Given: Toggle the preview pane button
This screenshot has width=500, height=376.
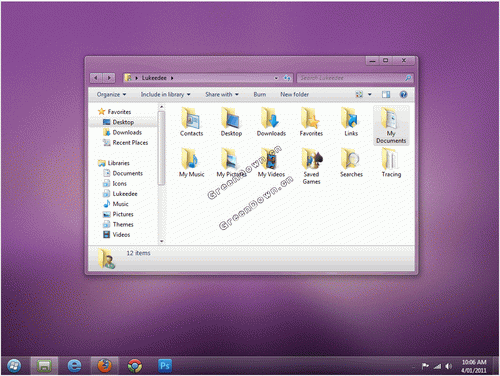Looking at the screenshot, I should pyautogui.click(x=386, y=95).
